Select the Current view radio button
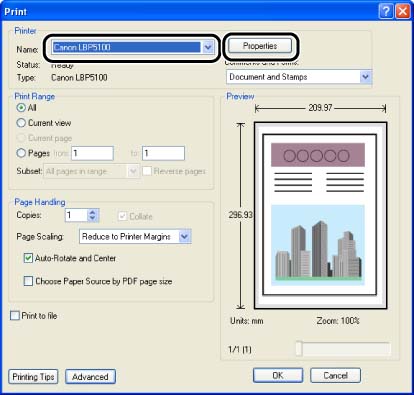414x395 pixels. [21, 123]
